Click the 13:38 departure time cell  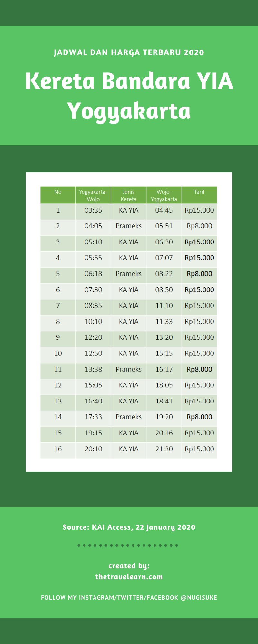point(93,369)
